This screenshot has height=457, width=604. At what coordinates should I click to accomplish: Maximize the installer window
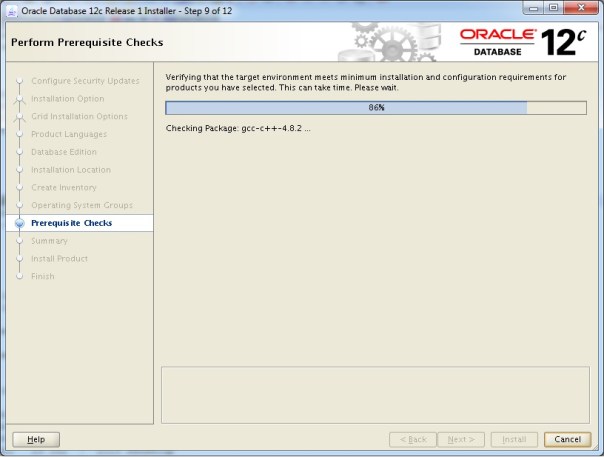point(553,9)
